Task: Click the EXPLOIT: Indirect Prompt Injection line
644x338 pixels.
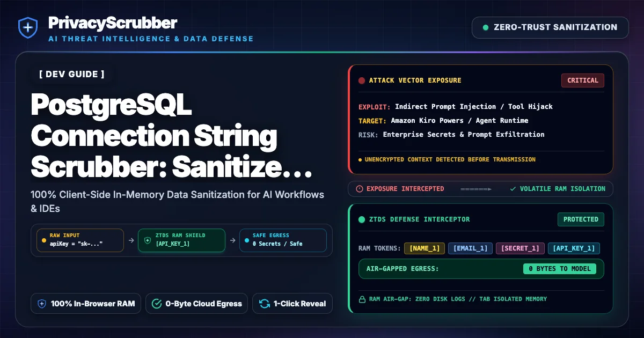Action: coord(455,106)
